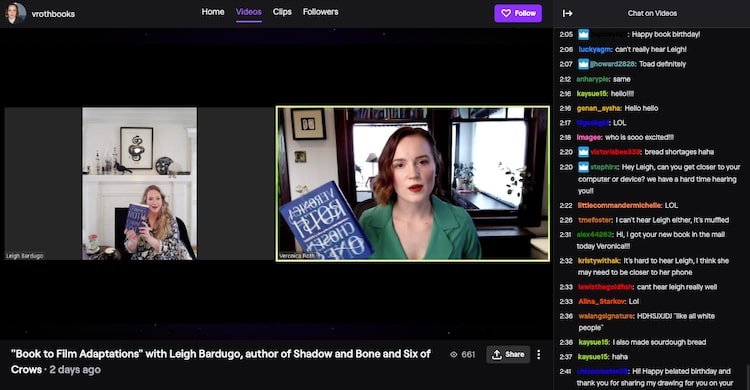Select Veronica Roth's video feed
The image size is (750, 390).
click(x=412, y=184)
